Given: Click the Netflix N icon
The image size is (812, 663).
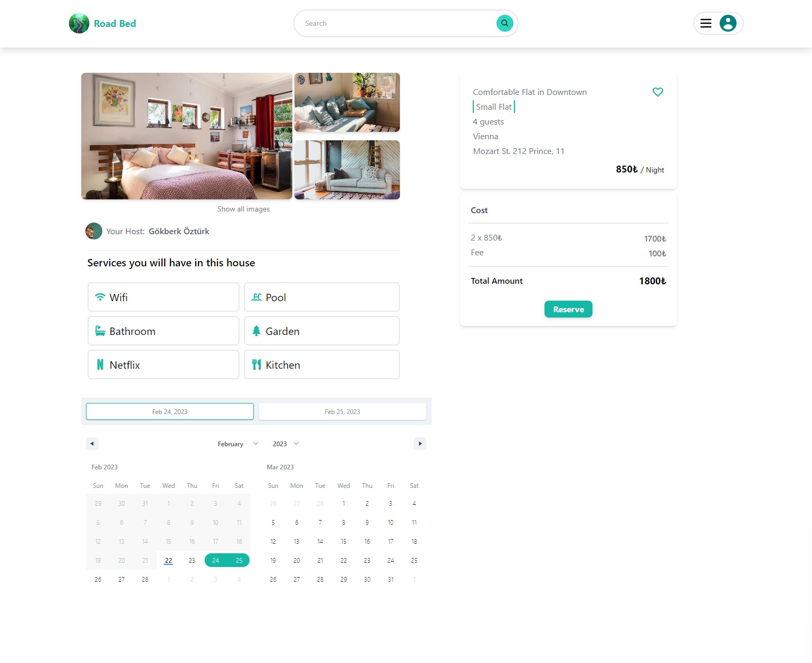Looking at the screenshot, I should click(100, 364).
